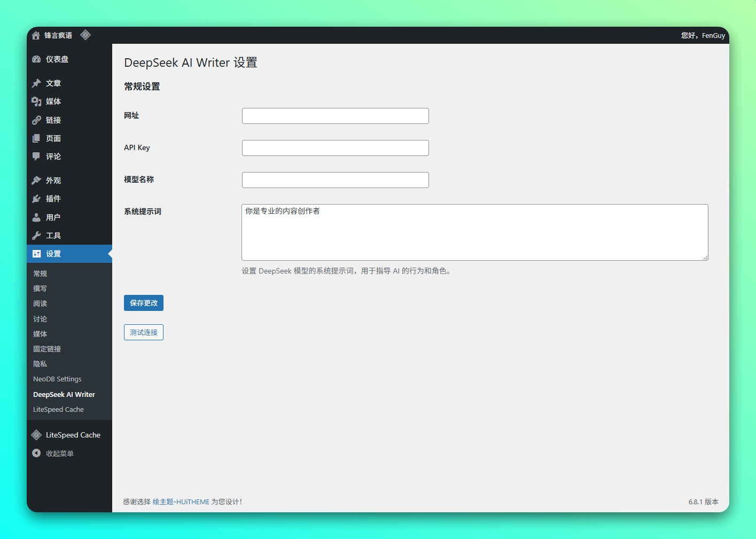Open the 页面 menu
Screen dimensions: 756x539
[x=69, y=138]
